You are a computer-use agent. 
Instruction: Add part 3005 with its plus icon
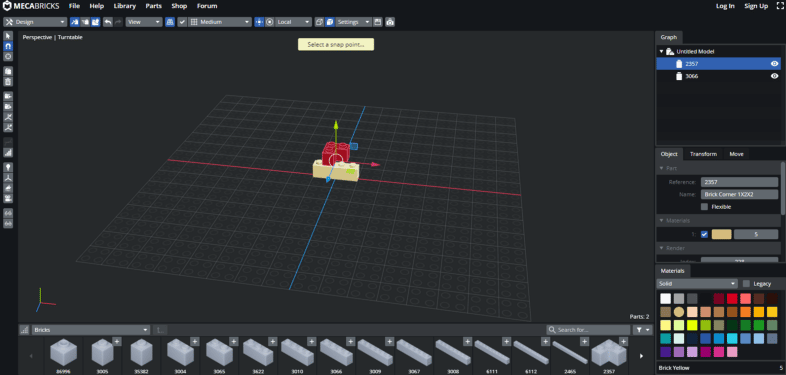click(117, 341)
